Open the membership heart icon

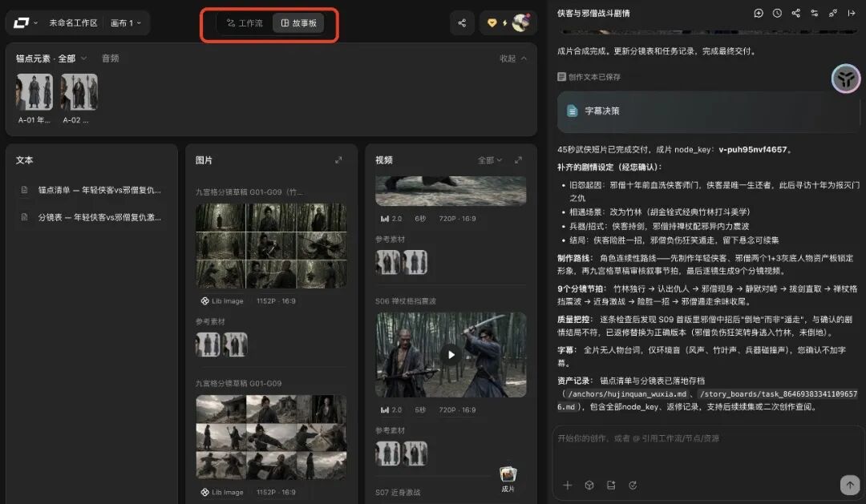(492, 22)
